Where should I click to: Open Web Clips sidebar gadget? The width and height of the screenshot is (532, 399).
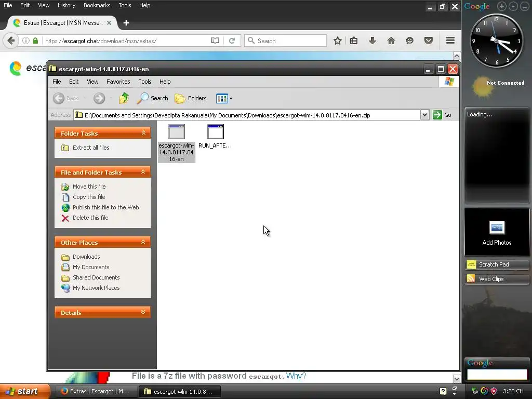coord(497,279)
